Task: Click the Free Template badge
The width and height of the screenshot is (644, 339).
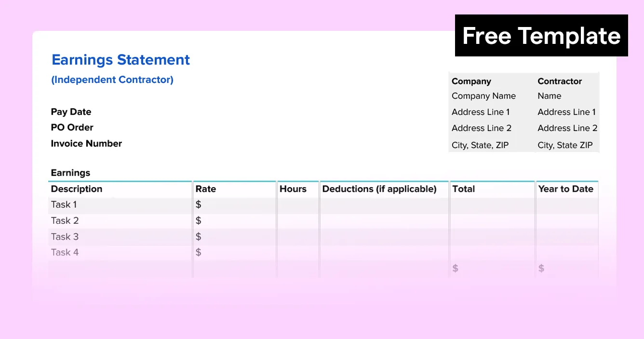Action: [541, 36]
